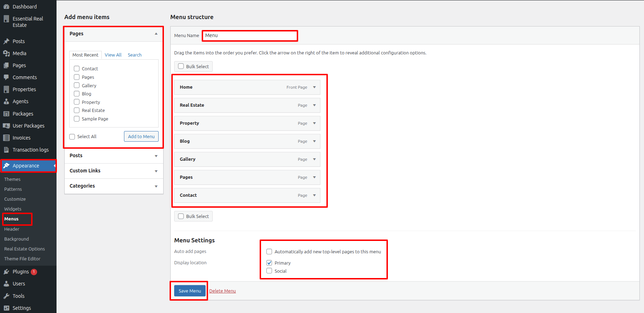Click the Posts pushpin icon

[6, 41]
